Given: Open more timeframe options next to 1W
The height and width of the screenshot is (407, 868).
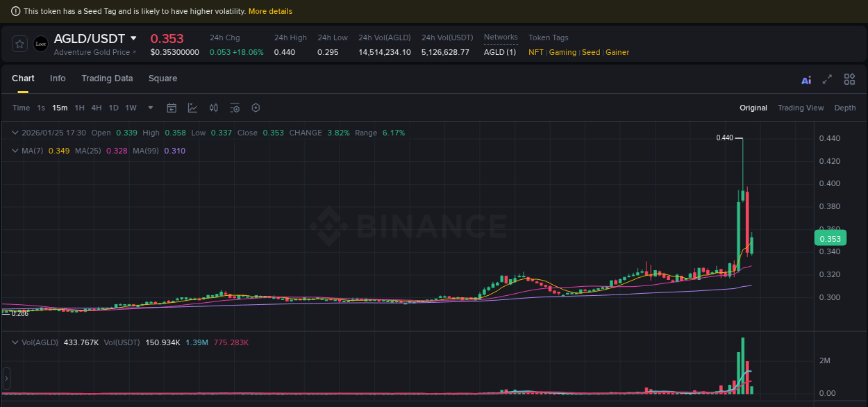Looking at the screenshot, I should (150, 108).
